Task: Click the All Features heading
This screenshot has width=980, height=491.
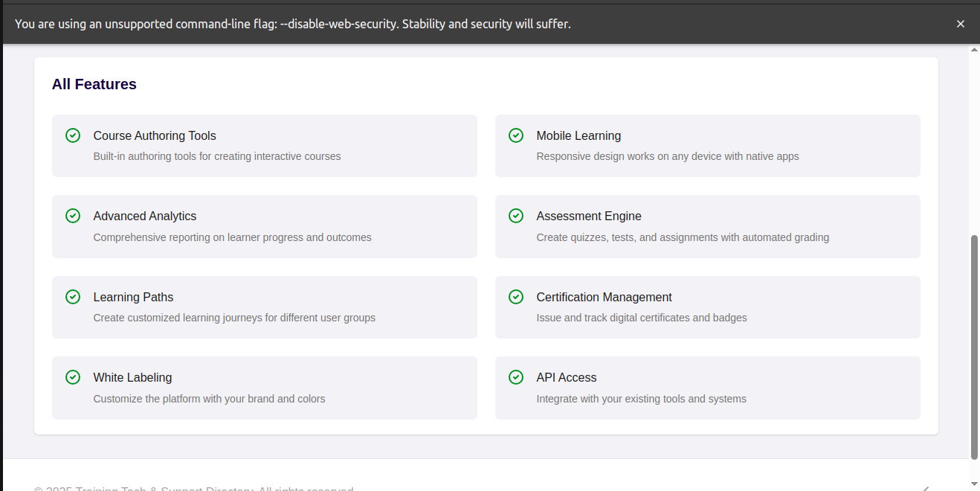Action: point(94,84)
